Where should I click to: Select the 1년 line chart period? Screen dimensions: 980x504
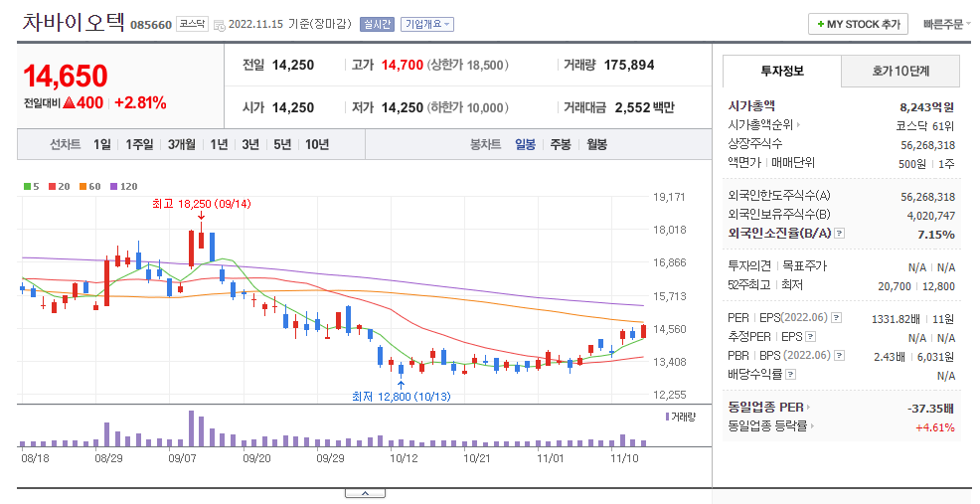219,144
